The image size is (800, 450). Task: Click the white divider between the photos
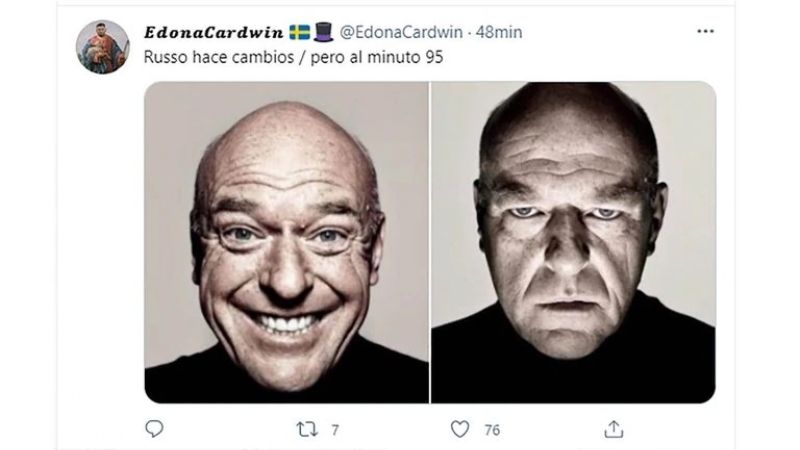coord(430,242)
